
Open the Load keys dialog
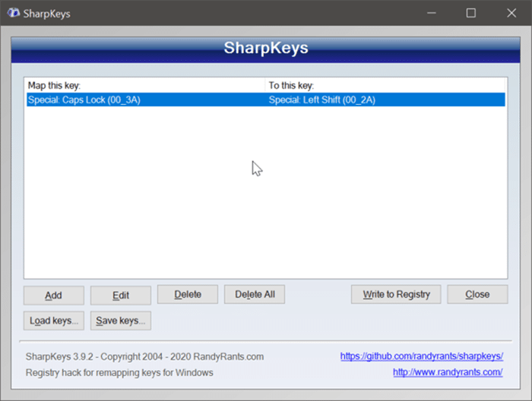tap(54, 320)
